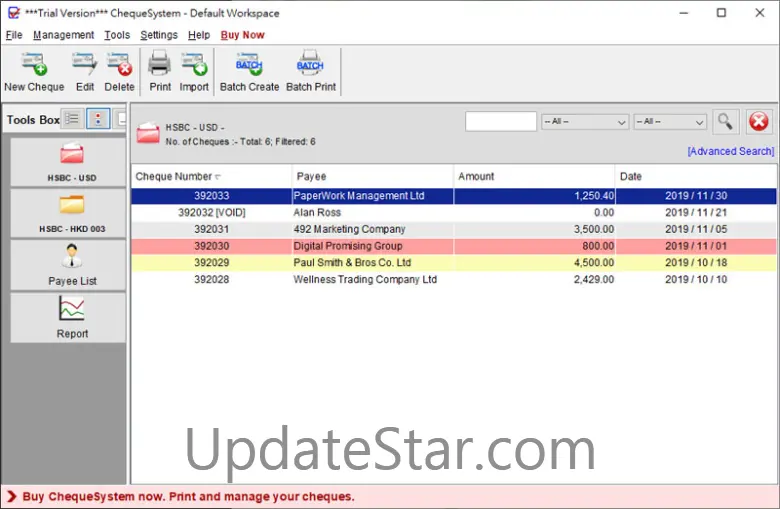Switch Tools Box to list view

(73, 119)
